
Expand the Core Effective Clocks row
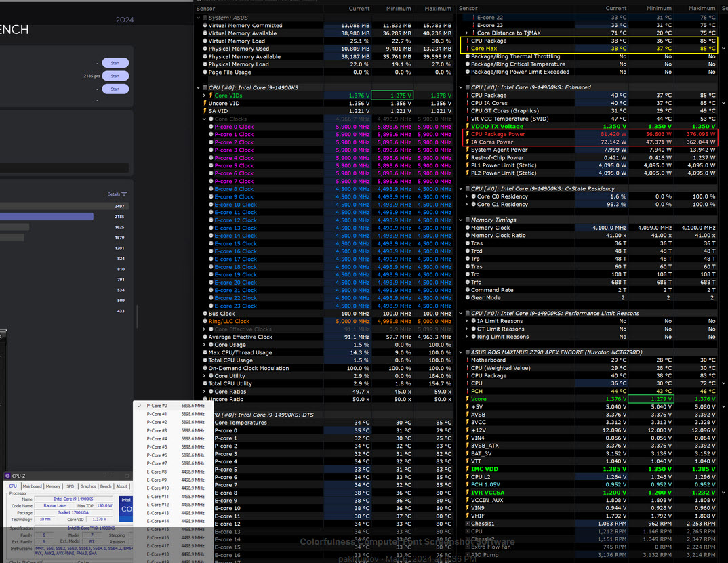[204, 329]
